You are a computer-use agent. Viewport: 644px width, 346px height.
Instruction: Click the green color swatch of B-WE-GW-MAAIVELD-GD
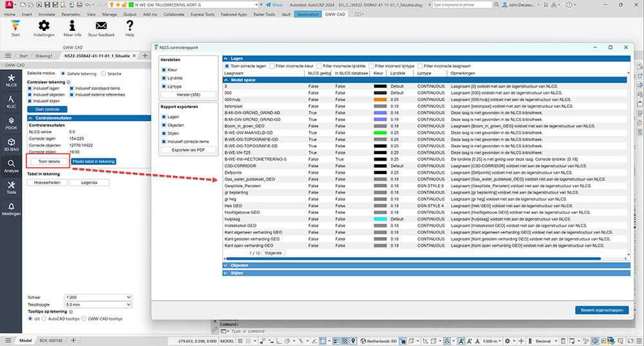(381, 133)
